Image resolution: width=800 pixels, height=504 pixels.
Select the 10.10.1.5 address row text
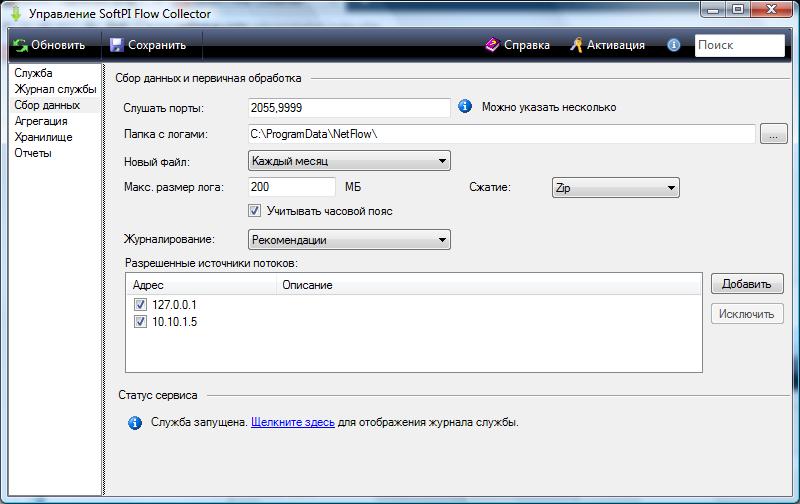pos(174,322)
